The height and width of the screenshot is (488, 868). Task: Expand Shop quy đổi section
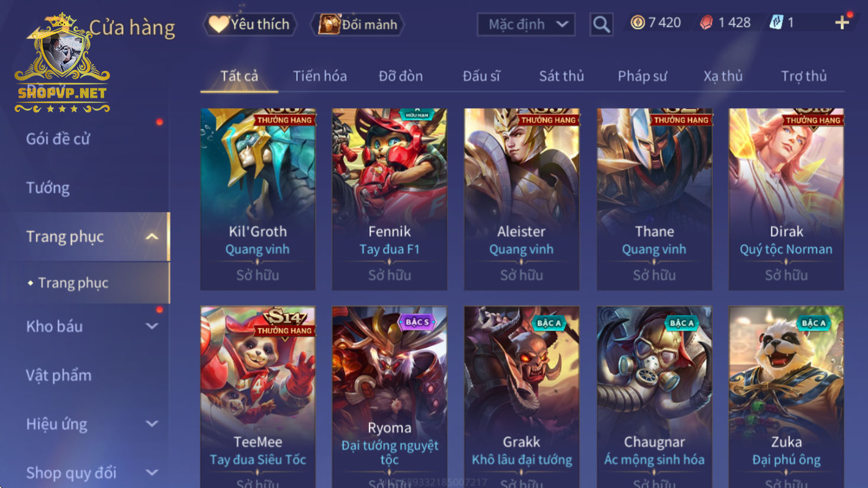[152, 473]
